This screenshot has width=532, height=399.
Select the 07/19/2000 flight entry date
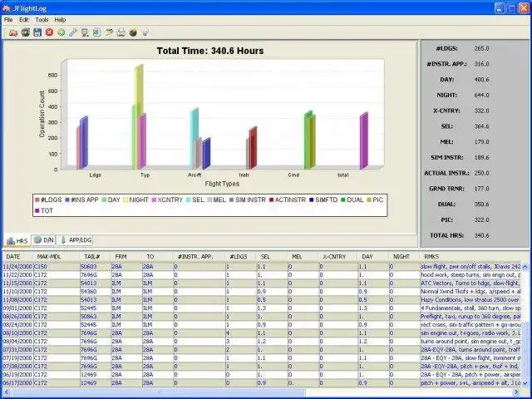coord(17,358)
